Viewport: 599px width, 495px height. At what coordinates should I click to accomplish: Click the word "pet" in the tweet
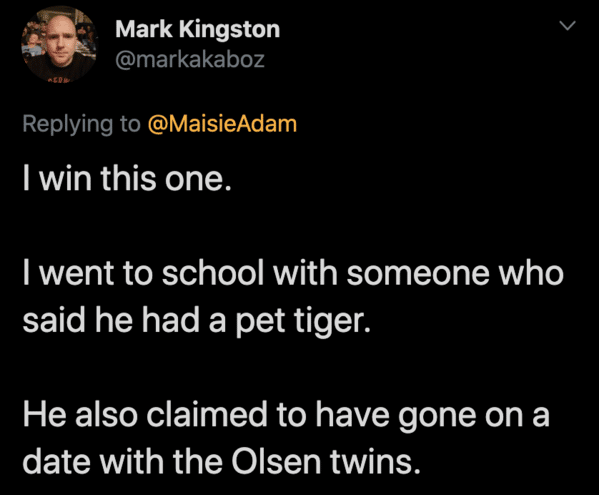(260, 322)
